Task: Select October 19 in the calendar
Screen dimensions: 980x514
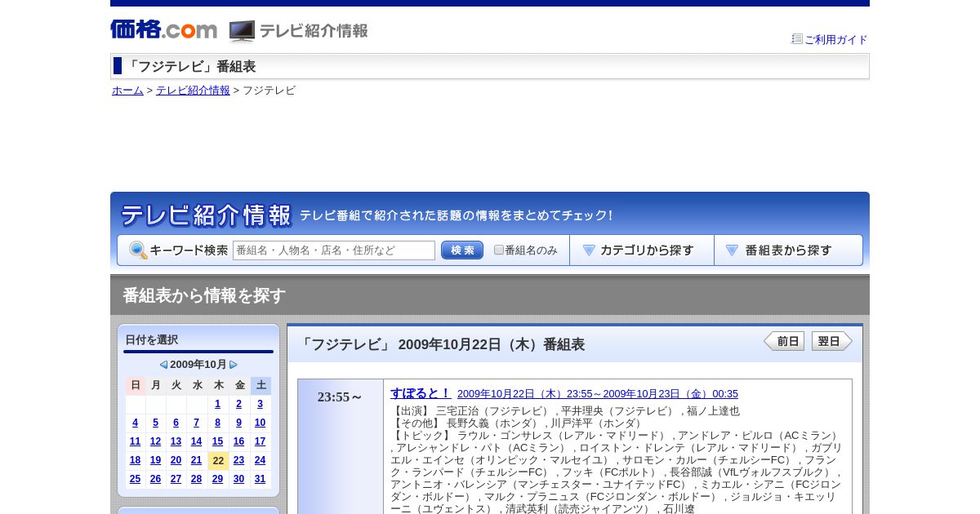Action: click(x=156, y=460)
